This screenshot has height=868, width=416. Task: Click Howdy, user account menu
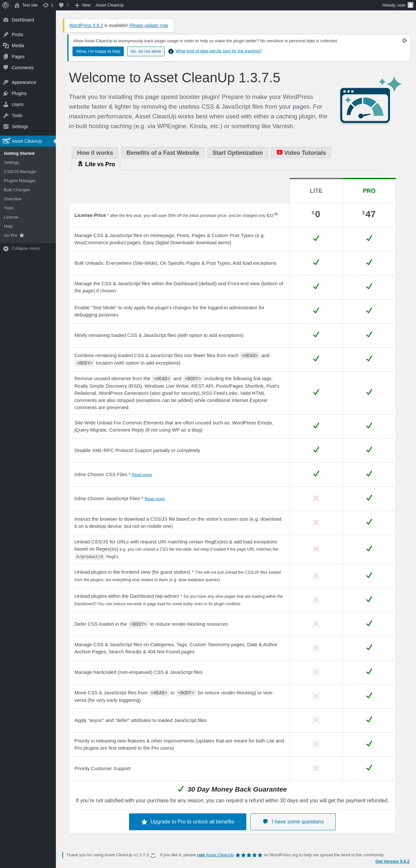(397, 5)
